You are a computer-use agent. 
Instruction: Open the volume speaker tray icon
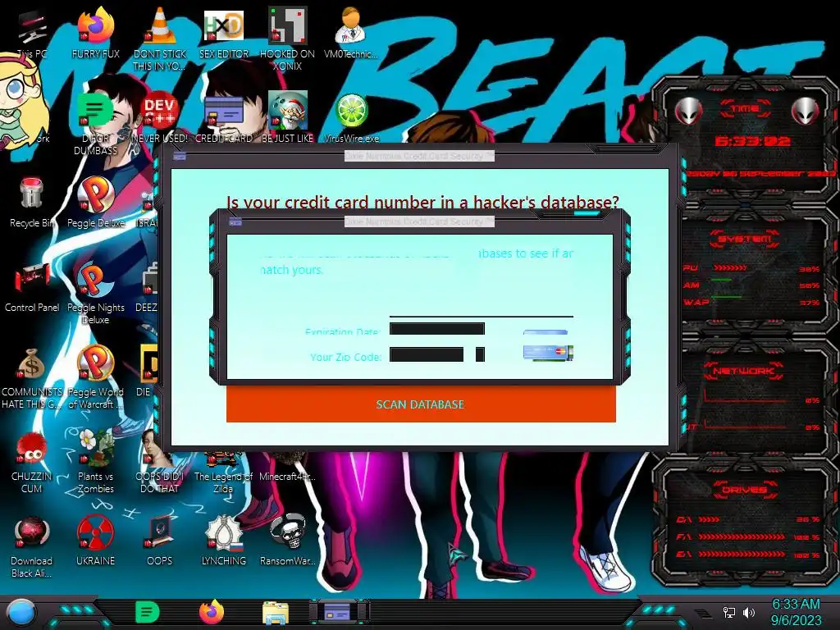(748, 612)
